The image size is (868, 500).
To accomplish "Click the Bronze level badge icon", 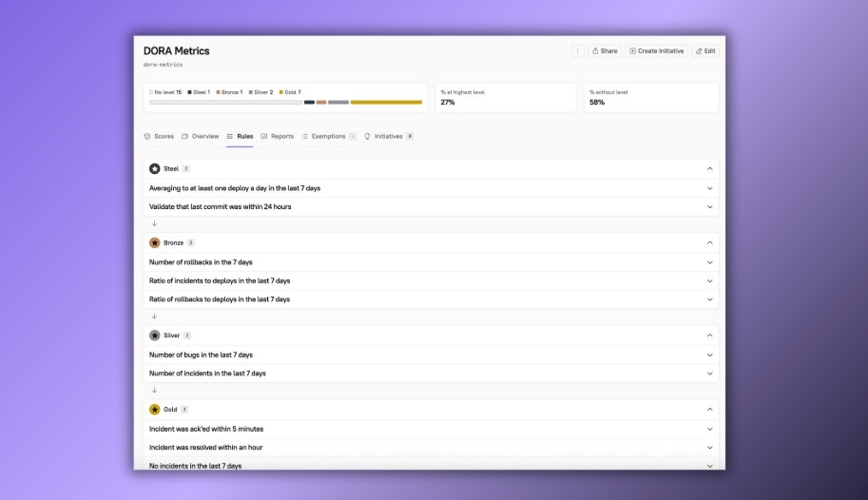I will [x=154, y=242].
